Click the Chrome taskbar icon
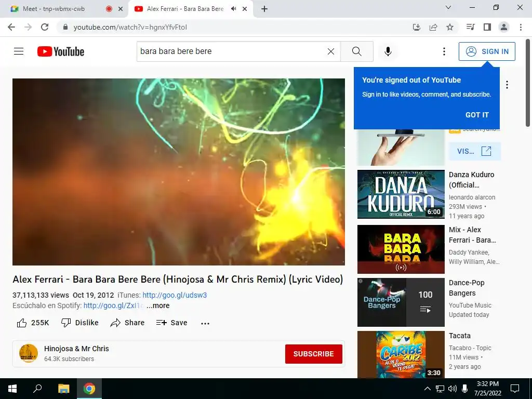This screenshot has width=532, height=399. (89, 389)
